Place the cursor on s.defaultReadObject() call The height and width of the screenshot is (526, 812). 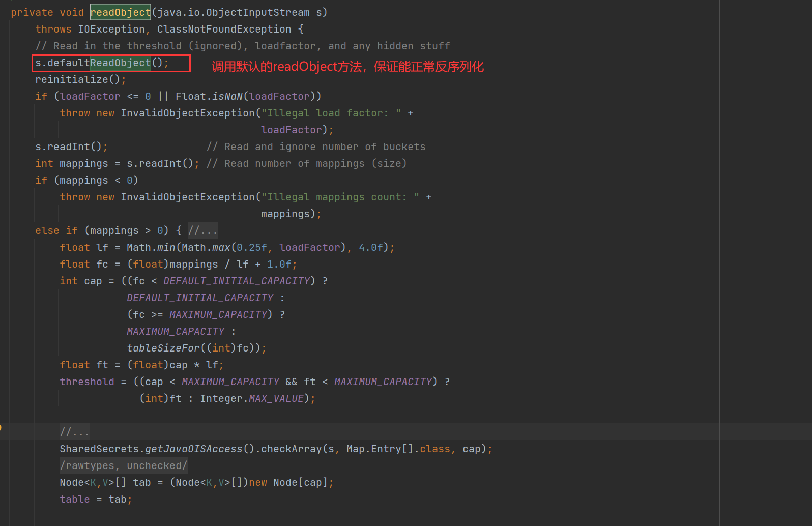pyautogui.click(x=102, y=63)
